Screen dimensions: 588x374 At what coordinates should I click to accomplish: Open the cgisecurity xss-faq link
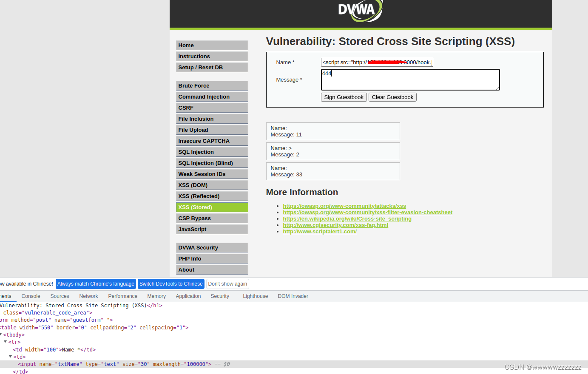tap(335, 225)
